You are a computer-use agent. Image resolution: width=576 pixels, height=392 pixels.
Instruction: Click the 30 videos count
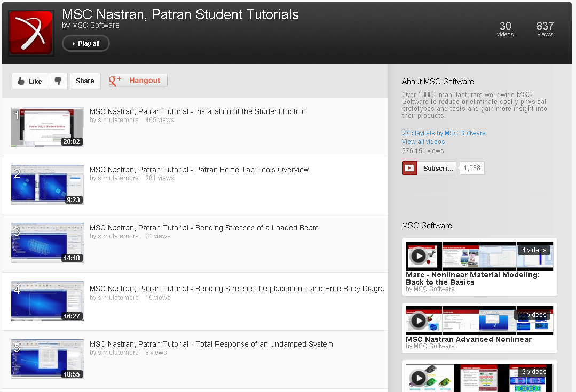pos(505,29)
